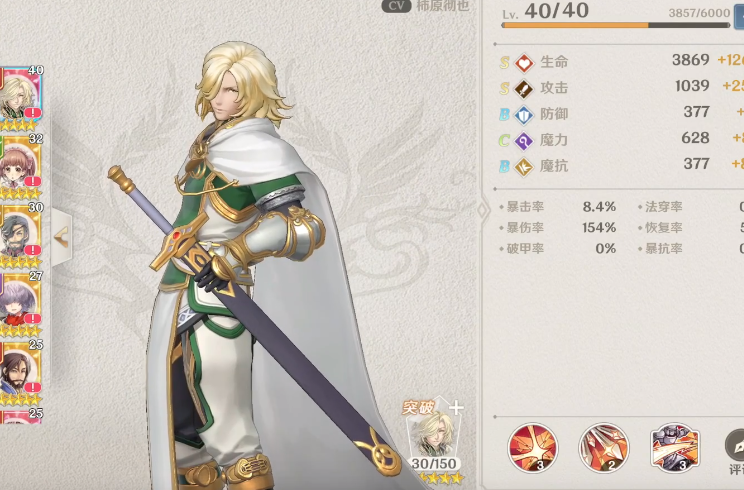Click the red heart 生命 stat icon
The height and width of the screenshot is (490, 744).
point(524,62)
